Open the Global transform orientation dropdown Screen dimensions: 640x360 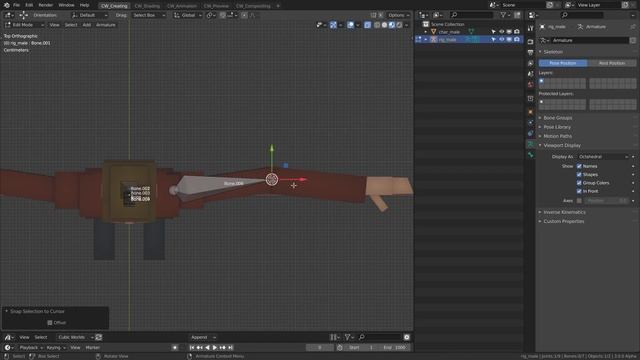[x=188, y=15]
